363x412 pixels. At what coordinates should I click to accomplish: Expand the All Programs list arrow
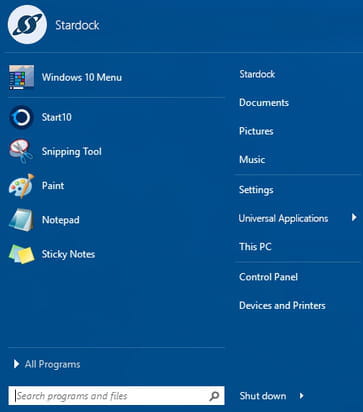(x=16, y=364)
